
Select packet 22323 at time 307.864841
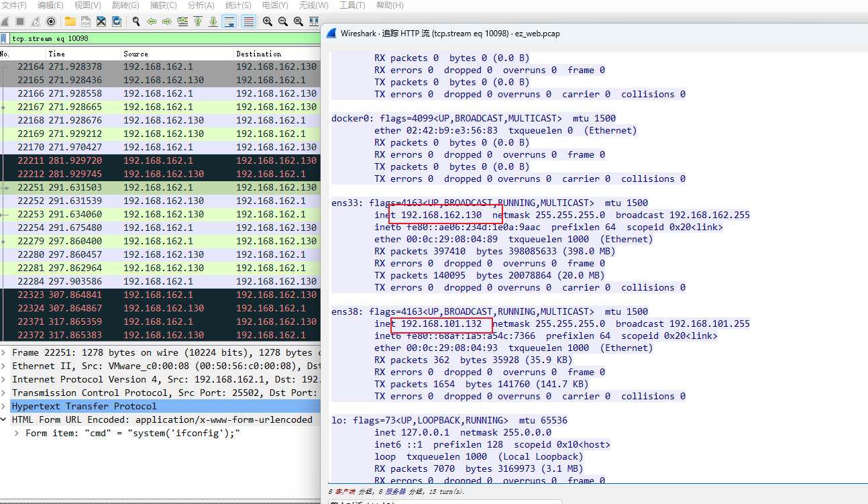pos(160,295)
